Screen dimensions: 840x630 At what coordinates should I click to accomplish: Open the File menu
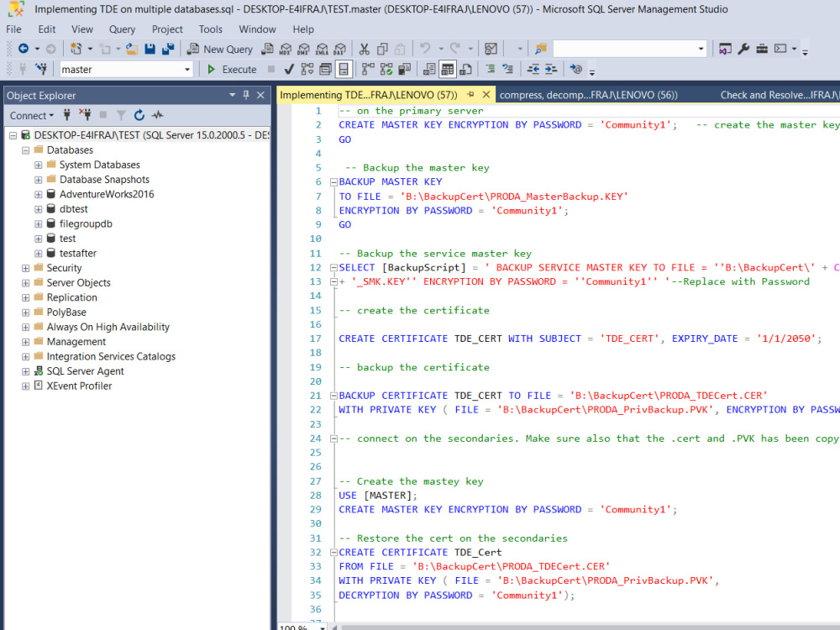(x=14, y=29)
